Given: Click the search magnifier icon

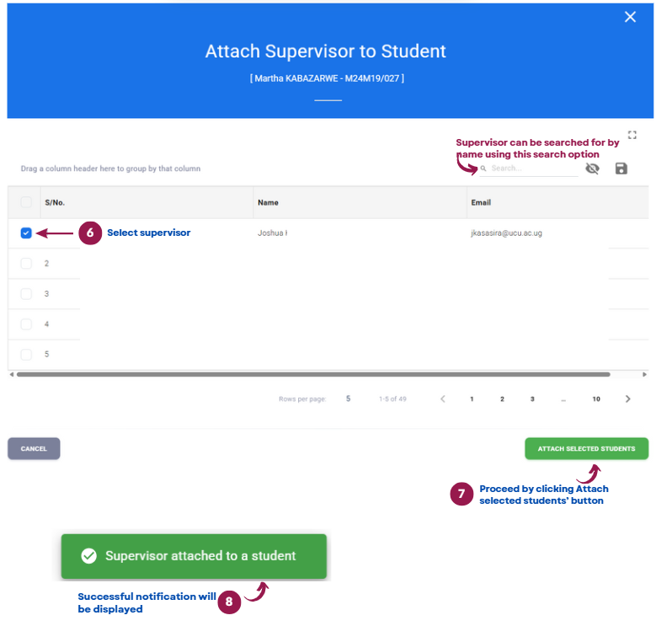Looking at the screenshot, I should point(483,169).
